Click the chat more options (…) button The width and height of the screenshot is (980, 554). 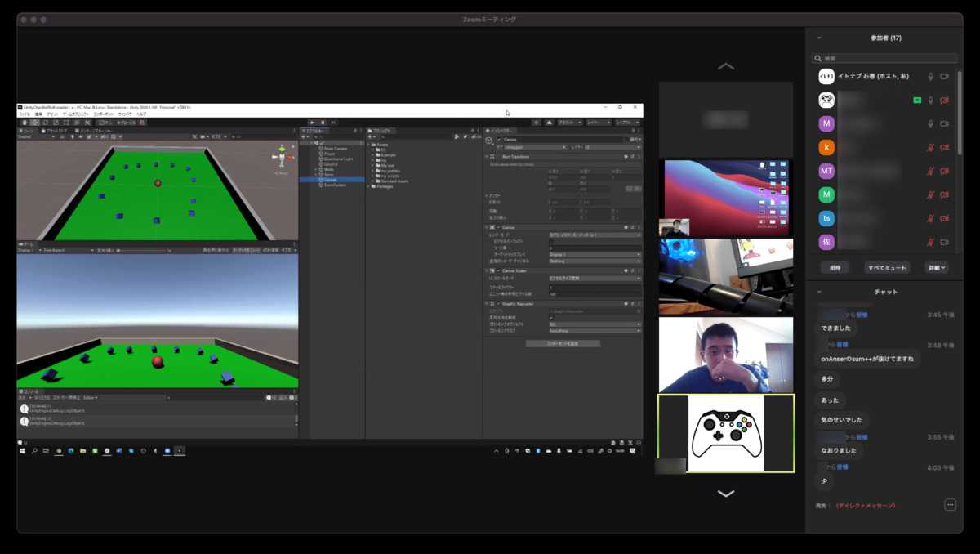(x=950, y=505)
